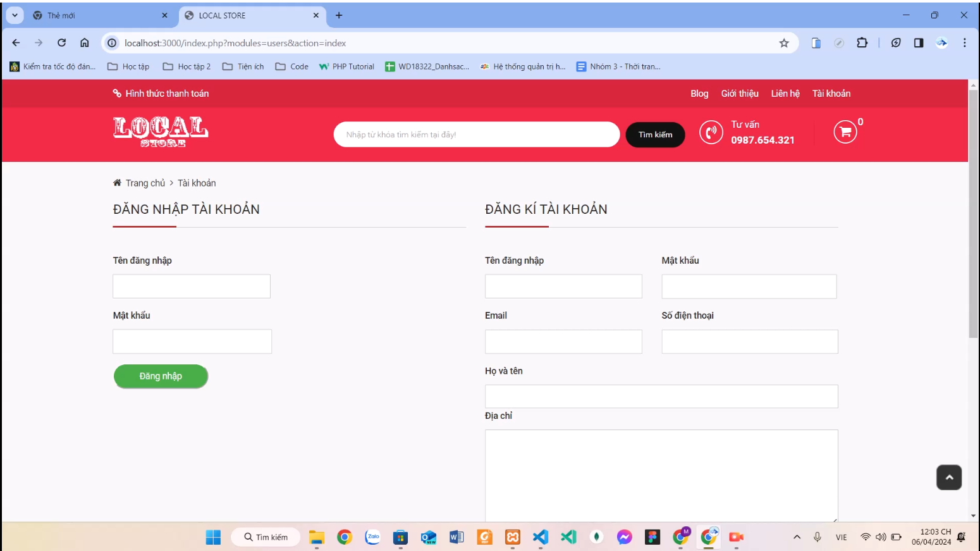Click the registration Email field

pyautogui.click(x=563, y=342)
